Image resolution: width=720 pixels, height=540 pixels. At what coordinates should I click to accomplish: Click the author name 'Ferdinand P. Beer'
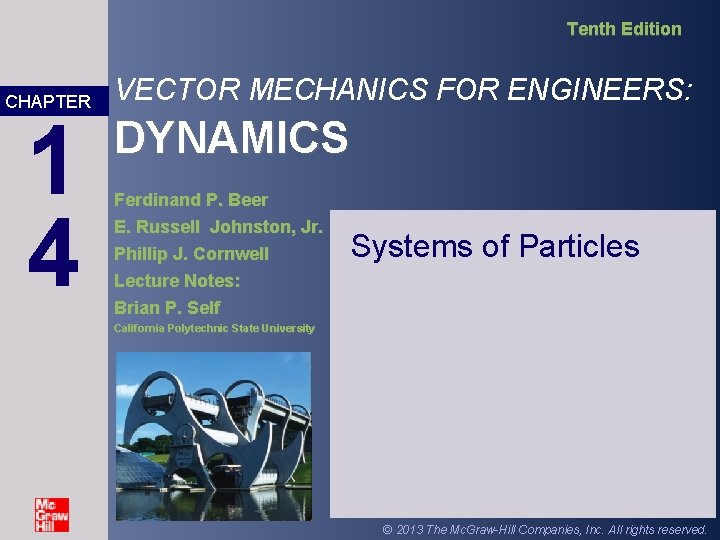[x=191, y=200]
